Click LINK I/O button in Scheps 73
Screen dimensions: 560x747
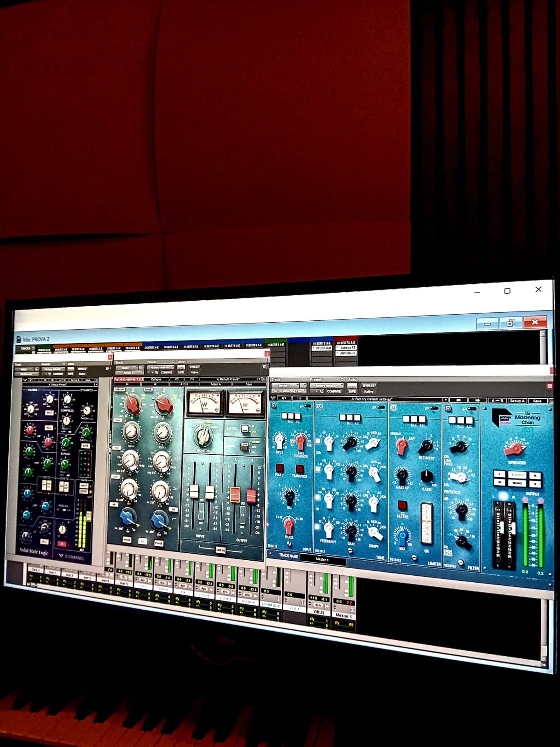pos(221,550)
